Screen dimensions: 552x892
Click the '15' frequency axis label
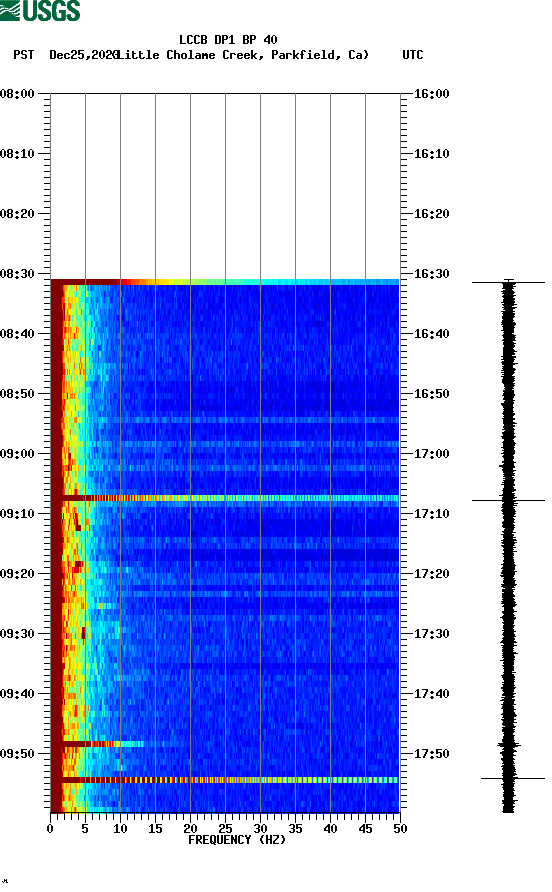tap(155, 829)
